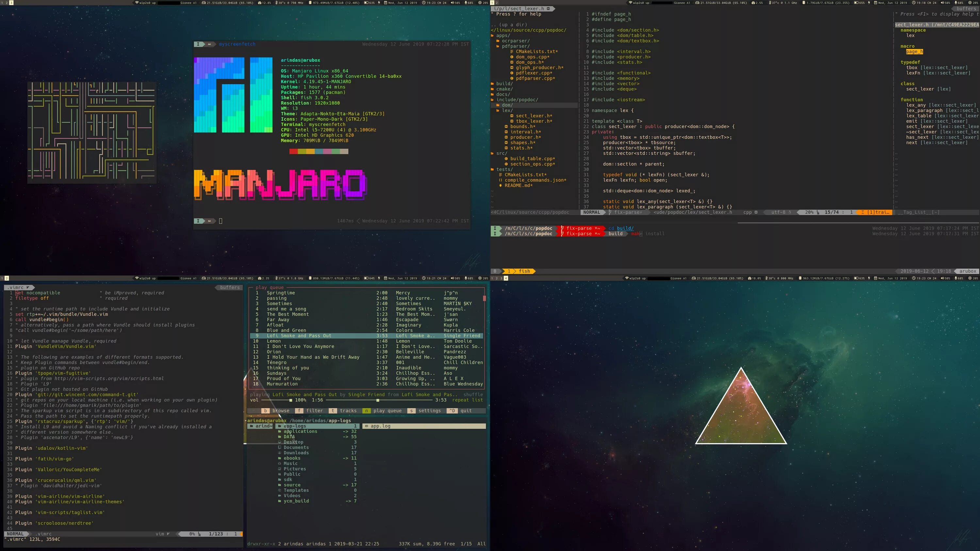Expand the build/ folder in NERDTree
The width and height of the screenshot is (980, 551).
(x=492, y=83)
